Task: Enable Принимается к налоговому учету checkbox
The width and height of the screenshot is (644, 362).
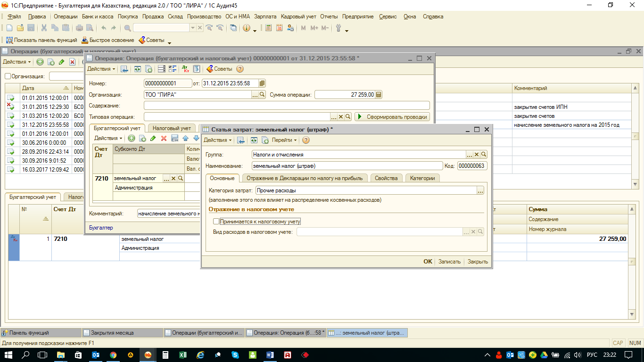Action: (216, 221)
